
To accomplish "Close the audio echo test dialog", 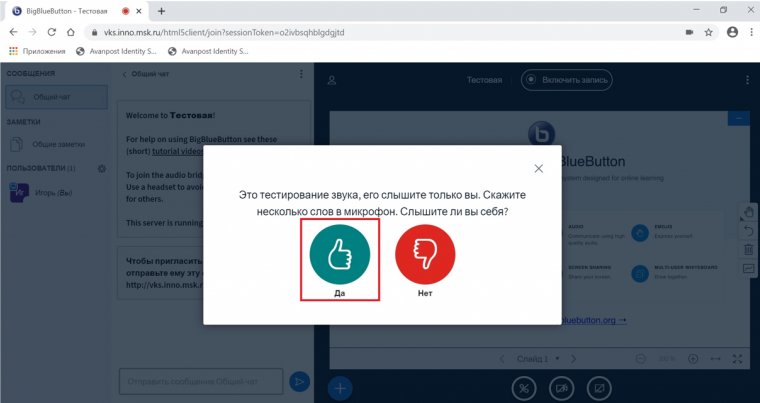I will tap(539, 169).
